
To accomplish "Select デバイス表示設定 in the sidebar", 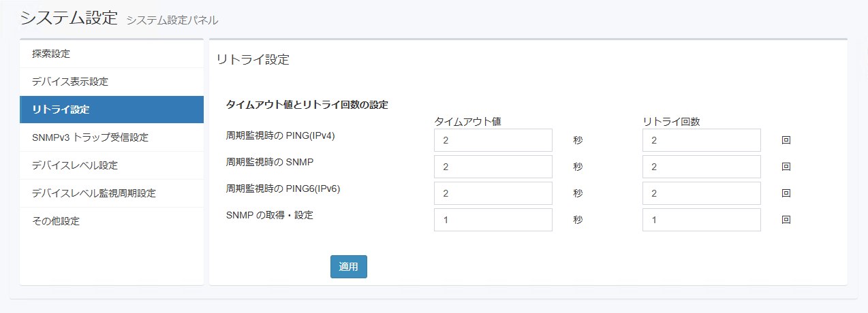I will point(70,82).
